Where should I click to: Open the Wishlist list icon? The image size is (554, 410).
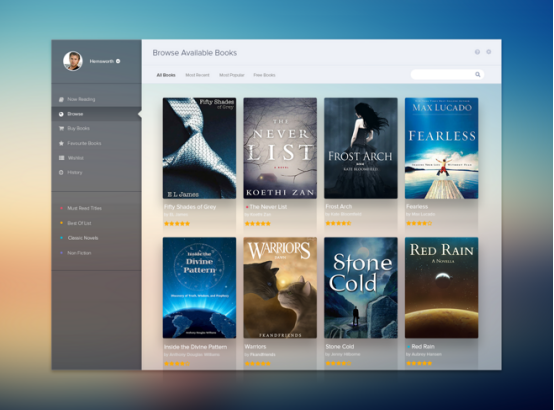(x=61, y=158)
